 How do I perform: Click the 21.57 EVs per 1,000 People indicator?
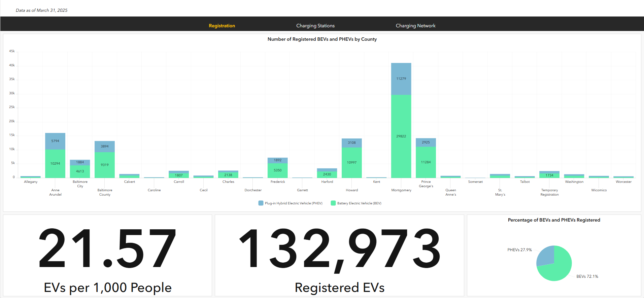click(107, 256)
